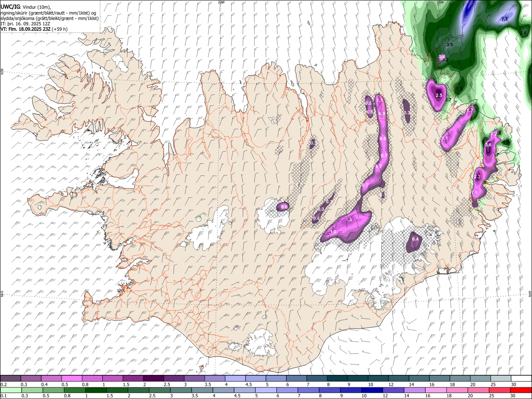Click the 'rigning/skúrir' description line

(48, 13)
